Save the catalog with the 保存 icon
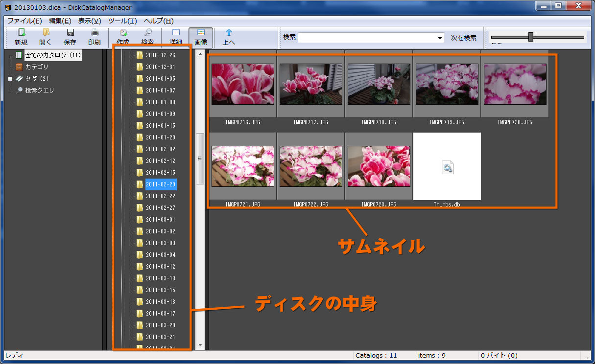The height and width of the screenshot is (364, 595). (70, 37)
